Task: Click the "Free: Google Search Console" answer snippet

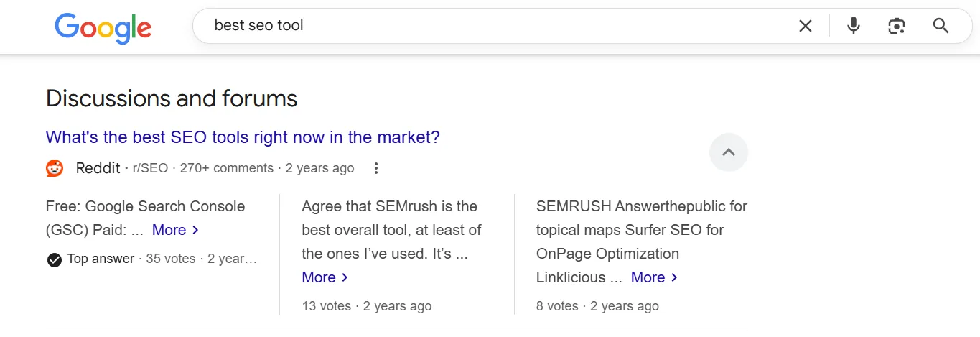Action: pyautogui.click(x=145, y=207)
